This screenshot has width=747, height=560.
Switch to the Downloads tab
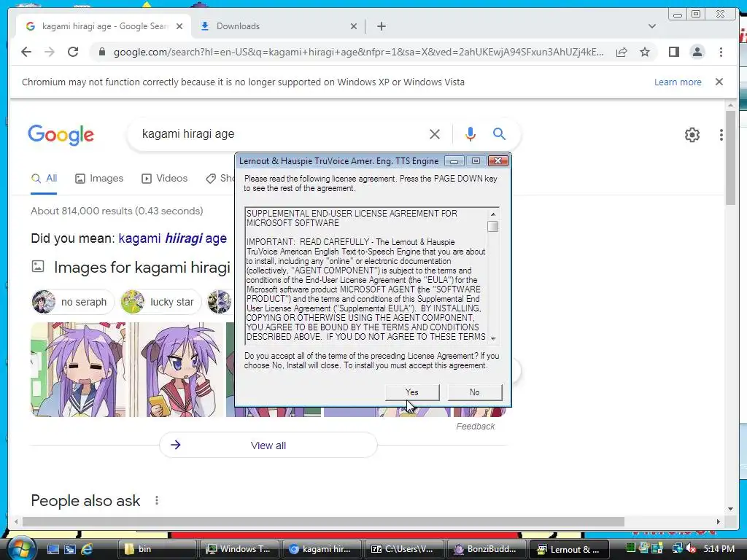pos(279,26)
